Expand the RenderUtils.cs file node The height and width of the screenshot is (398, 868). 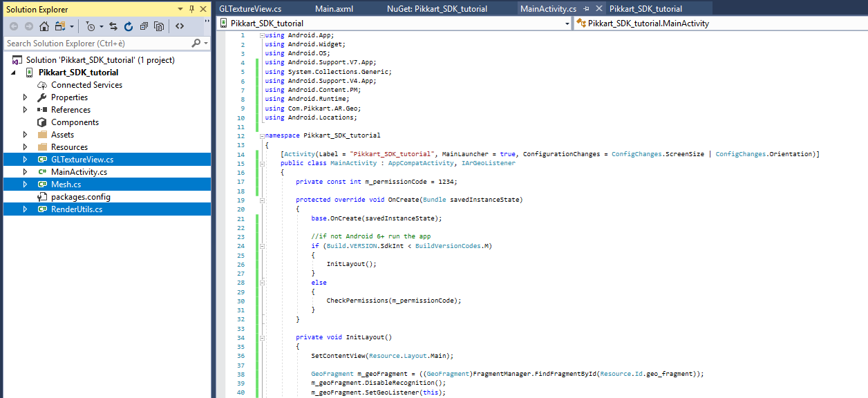click(x=26, y=209)
